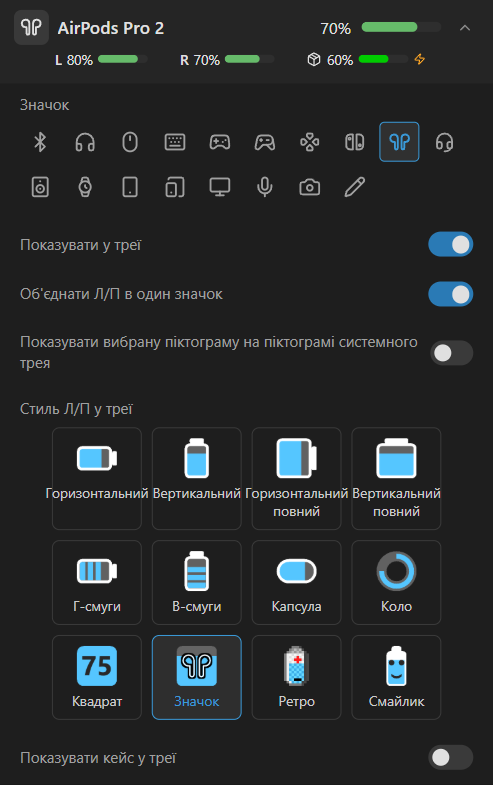Choose 'Вертикальний повний' tray style
The height and width of the screenshot is (785, 493).
396,479
